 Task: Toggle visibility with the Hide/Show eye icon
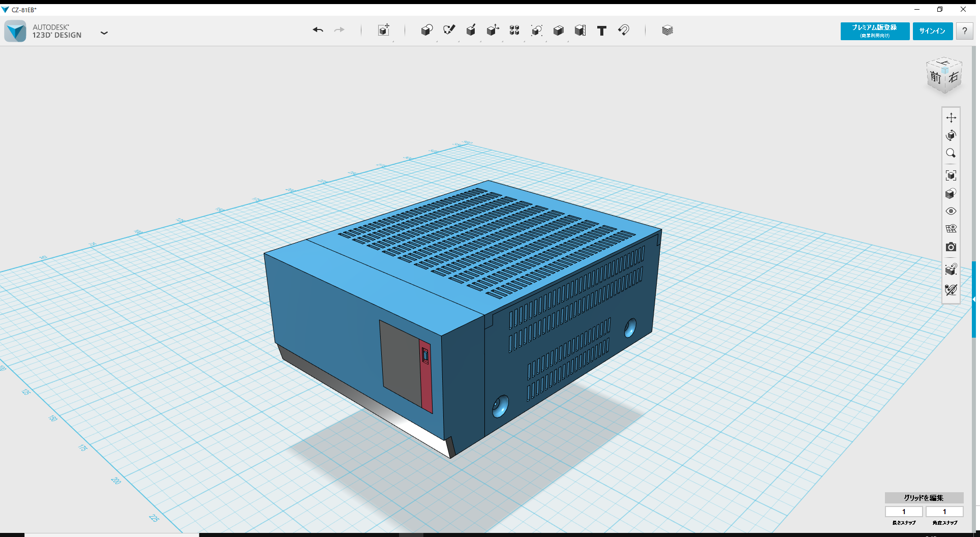pyautogui.click(x=952, y=211)
